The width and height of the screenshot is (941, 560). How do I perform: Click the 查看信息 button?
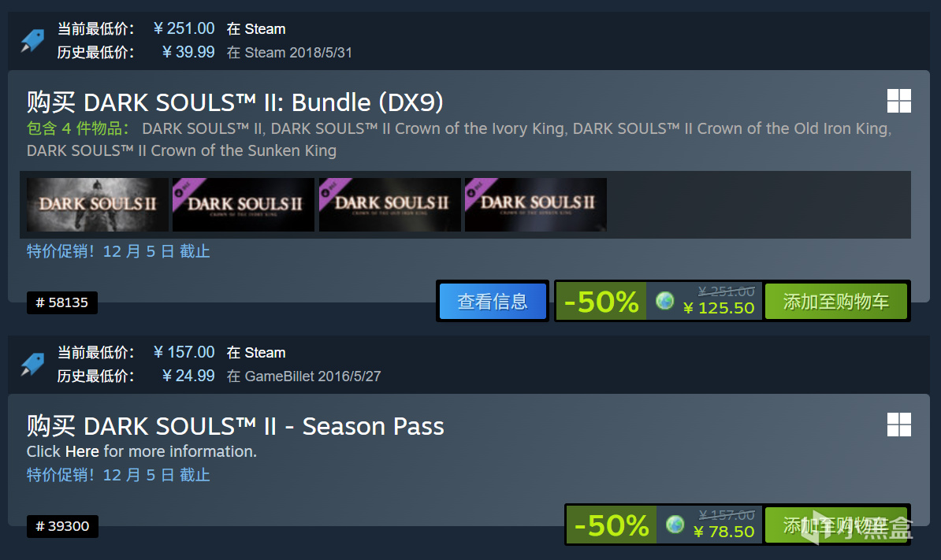coord(493,301)
